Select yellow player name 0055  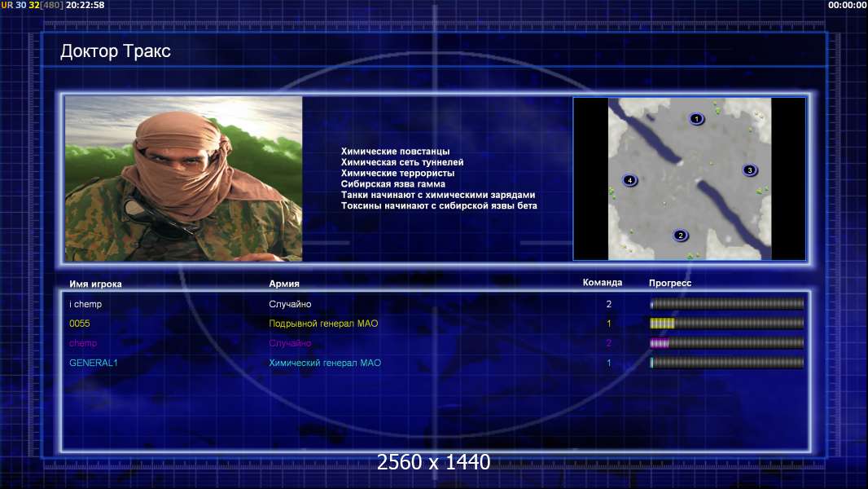tap(80, 324)
